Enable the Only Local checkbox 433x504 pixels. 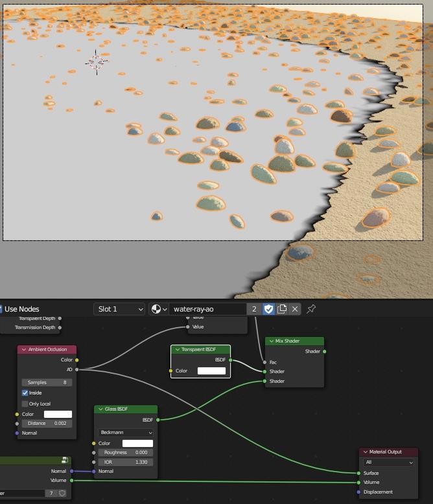(x=25, y=404)
